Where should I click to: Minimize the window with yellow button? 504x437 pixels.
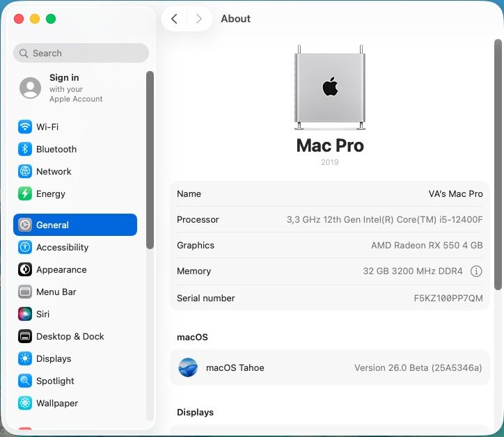(x=35, y=19)
